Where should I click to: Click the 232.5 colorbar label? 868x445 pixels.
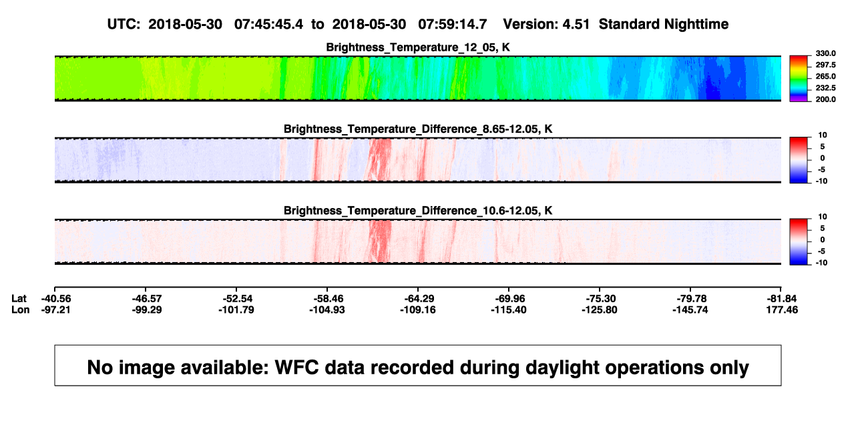(825, 87)
